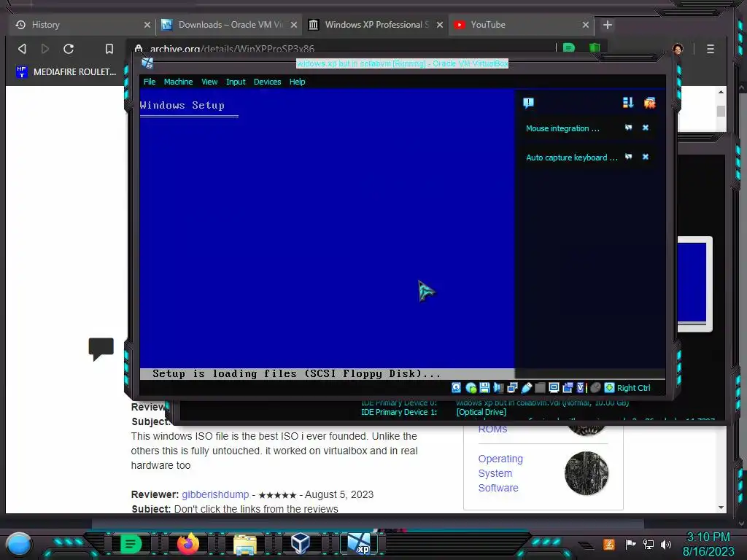
Task: Open the green notes app in taskbar
Action: (131, 544)
